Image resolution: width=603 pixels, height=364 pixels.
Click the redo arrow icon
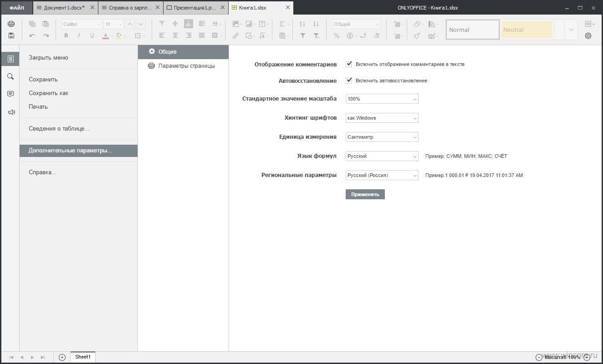(x=46, y=35)
